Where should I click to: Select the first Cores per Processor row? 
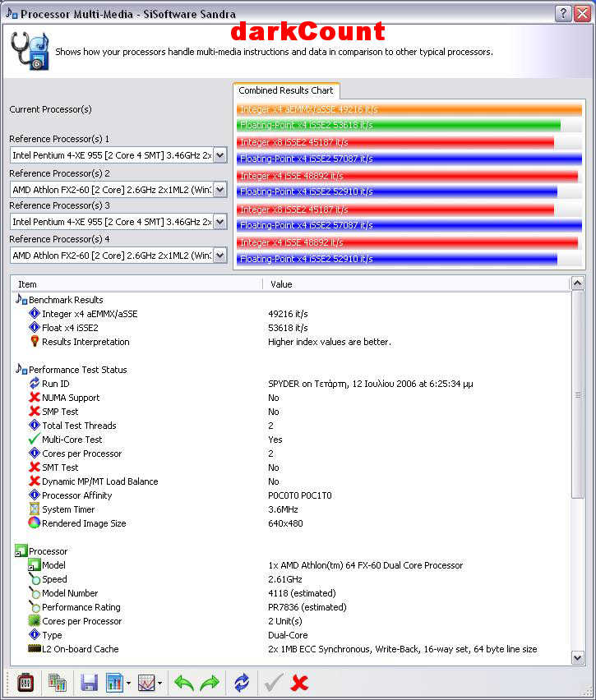point(290,454)
